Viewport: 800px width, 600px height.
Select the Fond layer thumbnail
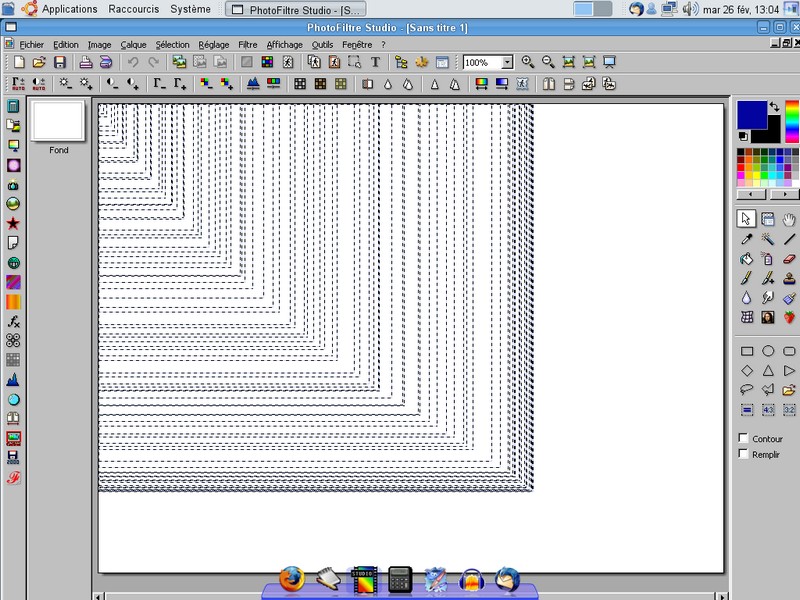click(58, 121)
